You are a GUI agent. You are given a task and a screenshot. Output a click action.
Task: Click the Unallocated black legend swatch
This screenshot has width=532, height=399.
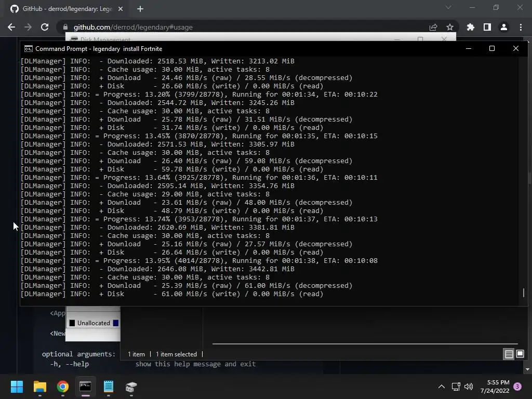click(72, 323)
